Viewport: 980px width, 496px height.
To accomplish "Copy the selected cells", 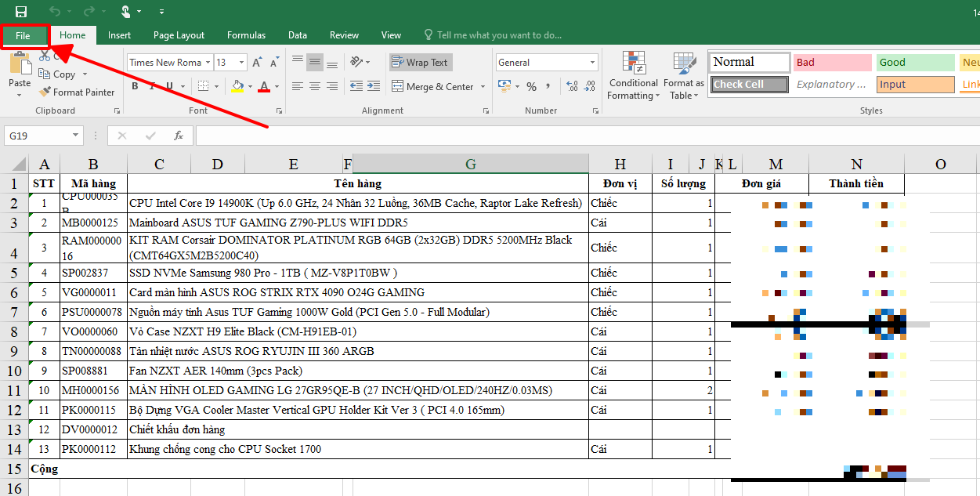I will coord(57,74).
